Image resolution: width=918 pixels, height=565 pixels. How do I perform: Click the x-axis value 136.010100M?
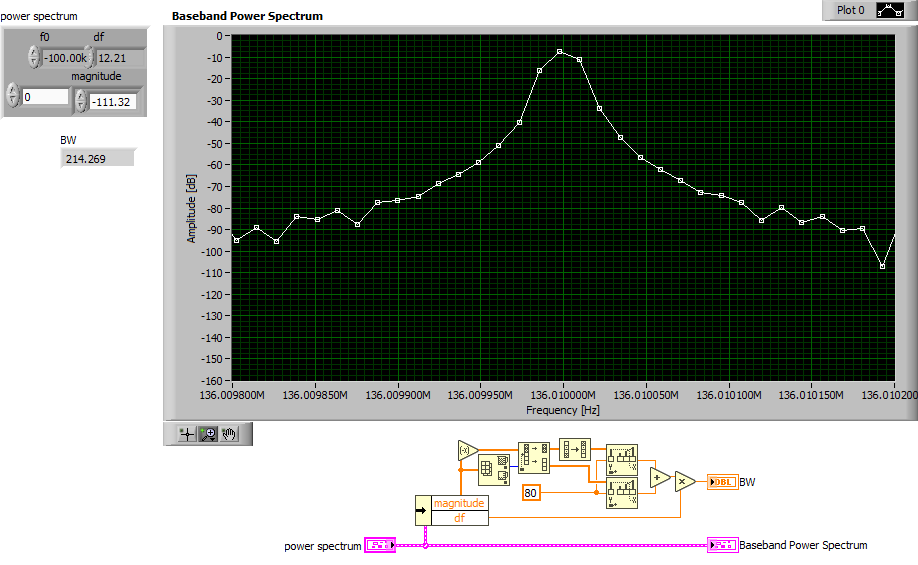click(x=728, y=395)
